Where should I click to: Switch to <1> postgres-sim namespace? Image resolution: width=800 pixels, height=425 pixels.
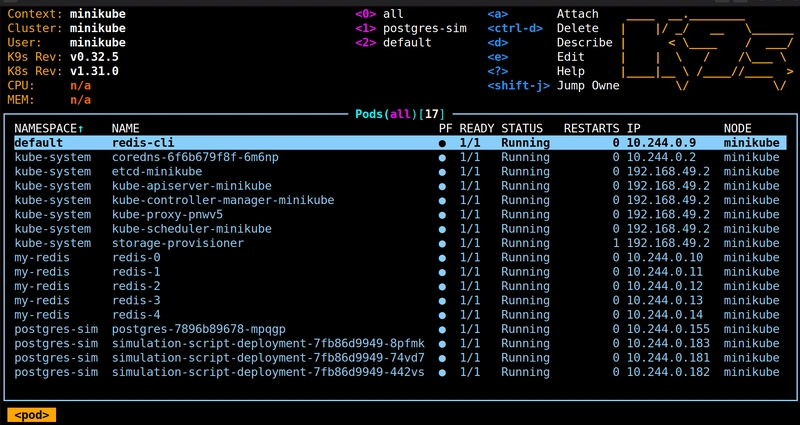click(411, 28)
